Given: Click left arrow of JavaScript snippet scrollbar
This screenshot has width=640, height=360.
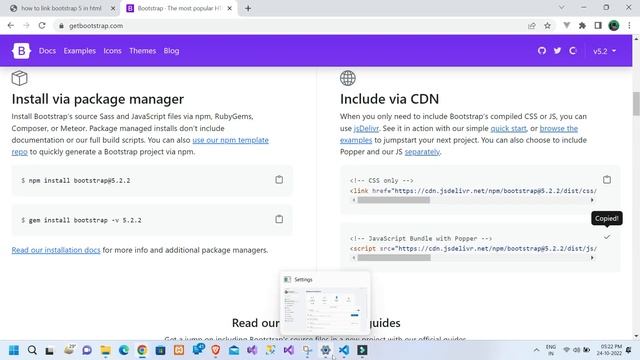Looking at the screenshot, I should (x=353, y=258).
